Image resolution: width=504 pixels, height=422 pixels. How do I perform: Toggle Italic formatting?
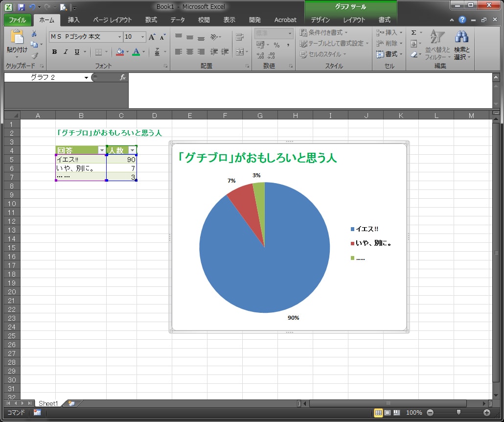point(65,52)
